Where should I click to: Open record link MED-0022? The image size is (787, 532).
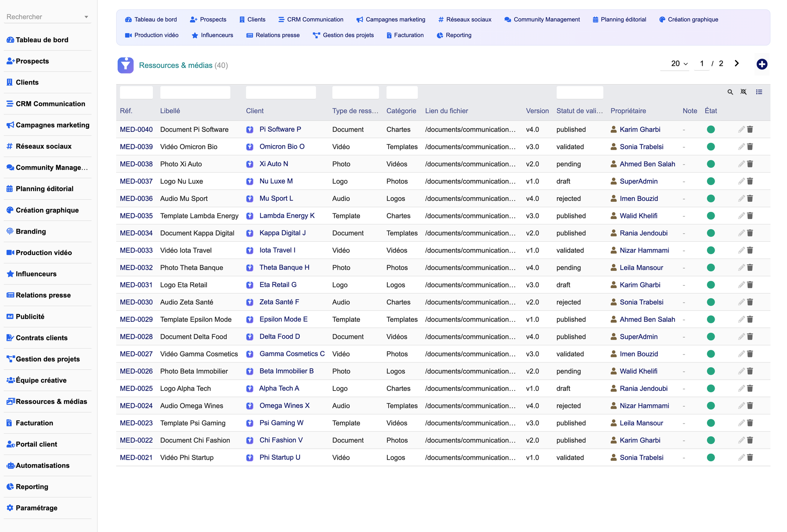click(136, 440)
